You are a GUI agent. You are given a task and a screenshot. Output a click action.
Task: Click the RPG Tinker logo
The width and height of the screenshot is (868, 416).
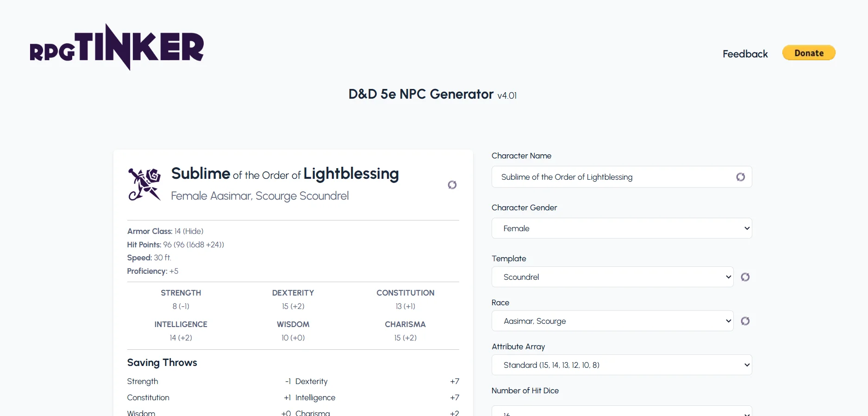(117, 47)
